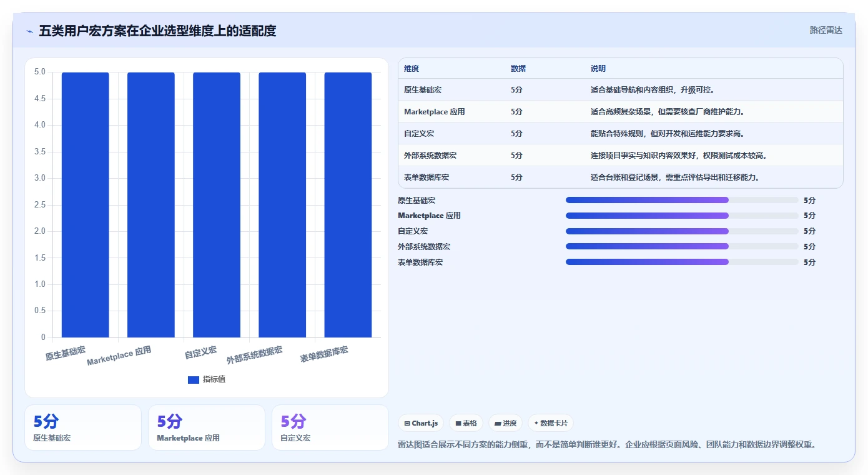Click the 路径雷达 label in the header
Image resolution: width=868 pixels, height=475 pixels.
click(x=826, y=30)
